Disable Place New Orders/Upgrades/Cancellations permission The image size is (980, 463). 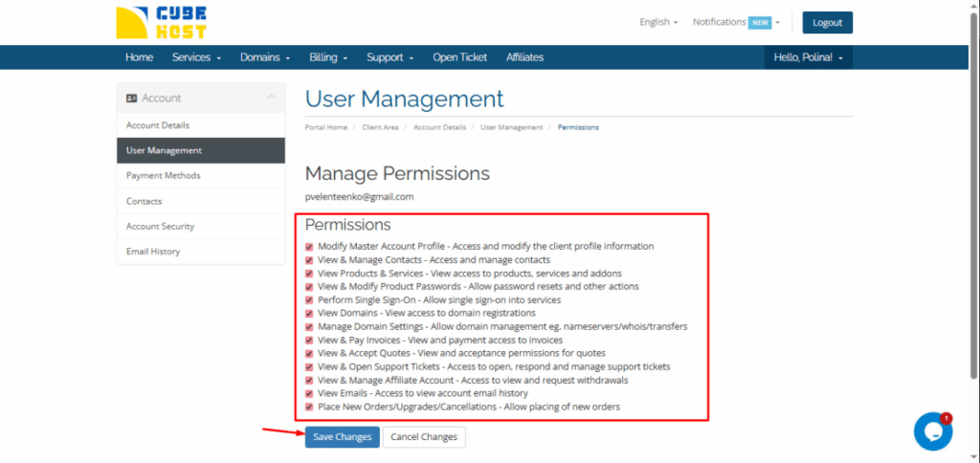[309, 407]
